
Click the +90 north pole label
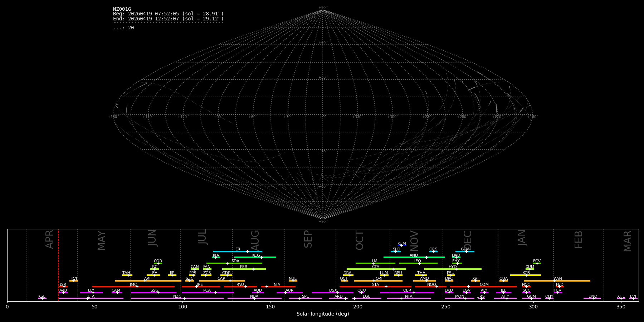coord(322,8)
